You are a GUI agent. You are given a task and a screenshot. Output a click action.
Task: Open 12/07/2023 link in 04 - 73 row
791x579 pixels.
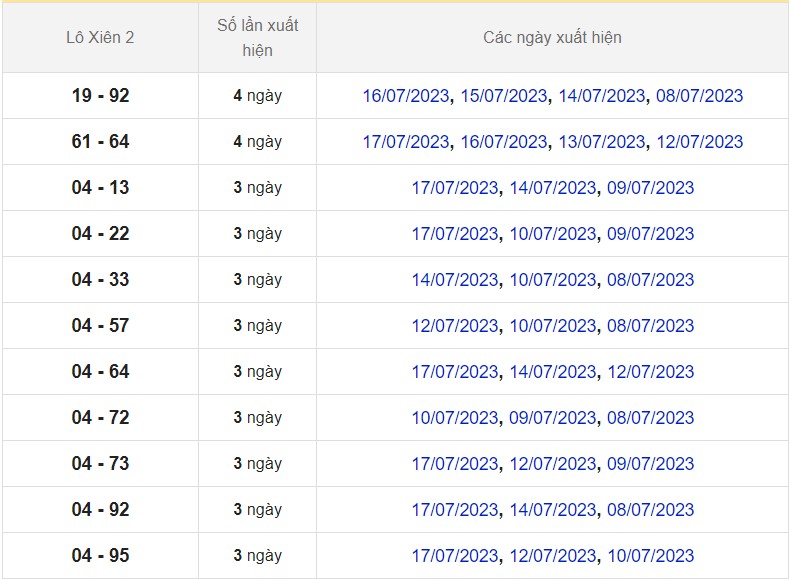[553, 464]
